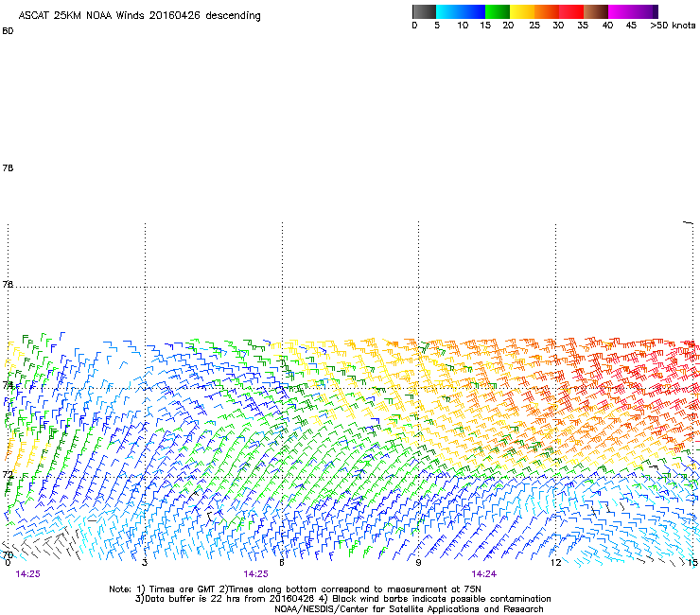This screenshot has height=615, width=700.
Task: Click the note 'Data buffer is 22 hrs' line
Action: [225, 599]
